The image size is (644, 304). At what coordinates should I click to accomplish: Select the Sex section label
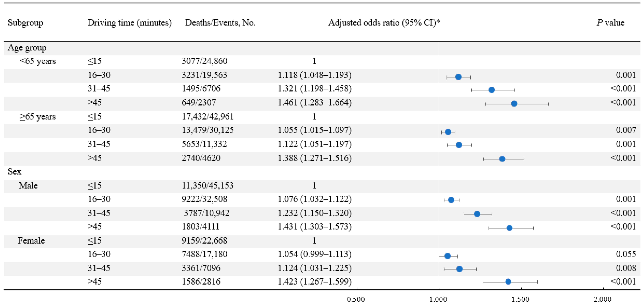[15, 172]
